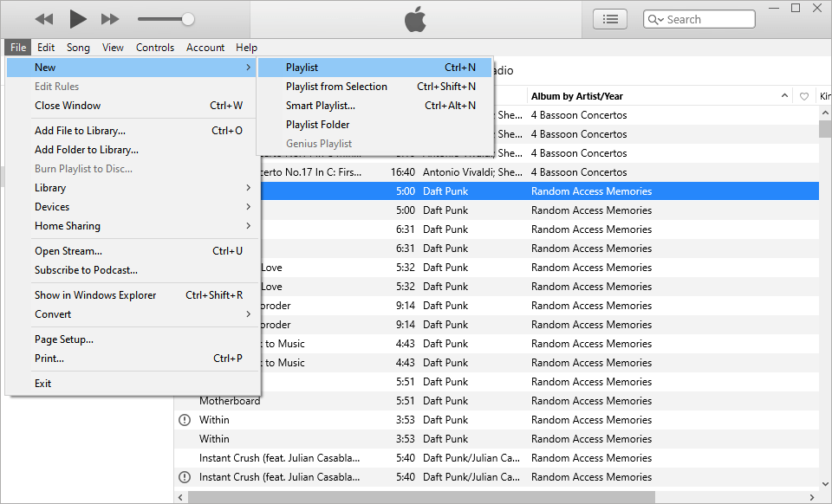Click the fast-forward icon
The image size is (832, 504).
pos(110,18)
